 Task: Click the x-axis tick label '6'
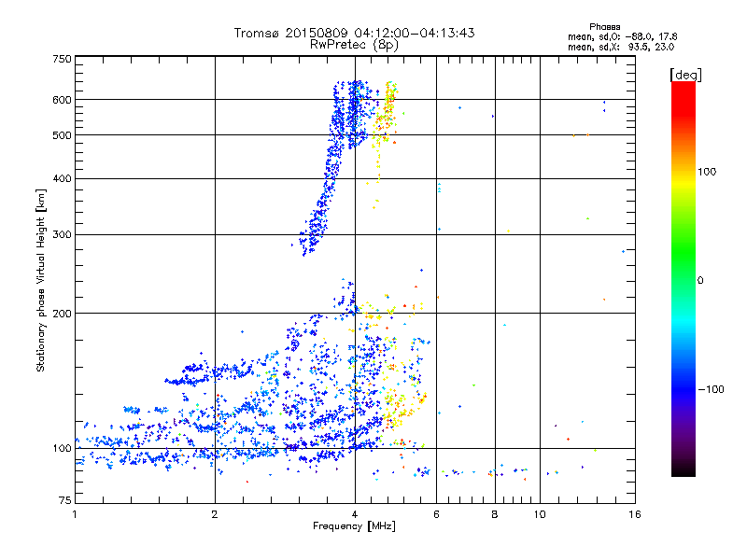(x=436, y=514)
